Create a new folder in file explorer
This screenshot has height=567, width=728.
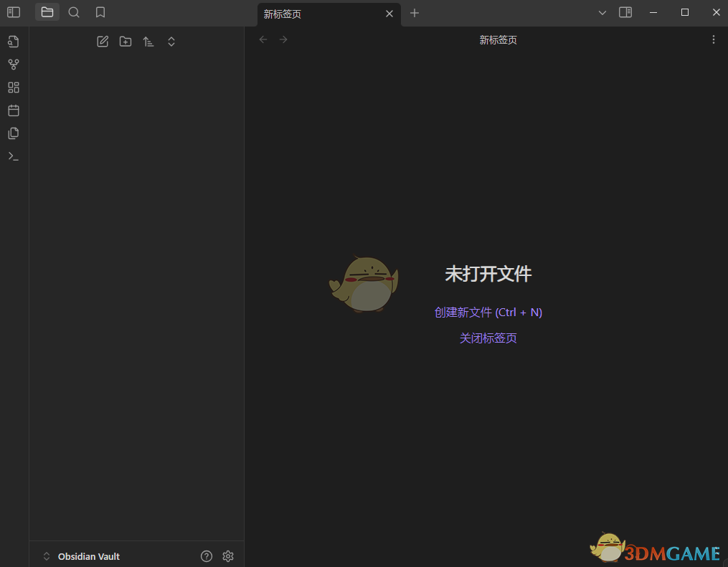(x=126, y=42)
